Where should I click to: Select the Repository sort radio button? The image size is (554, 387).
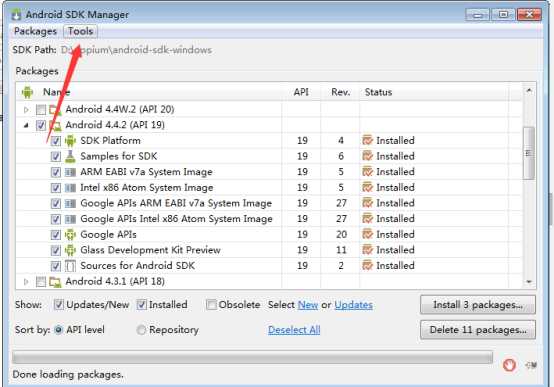pyautogui.click(x=141, y=330)
